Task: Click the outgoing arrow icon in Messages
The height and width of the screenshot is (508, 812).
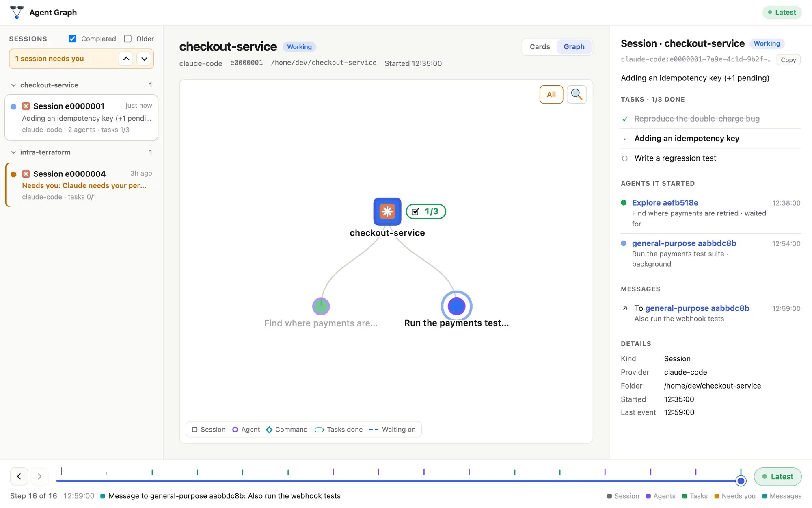Action: point(625,308)
